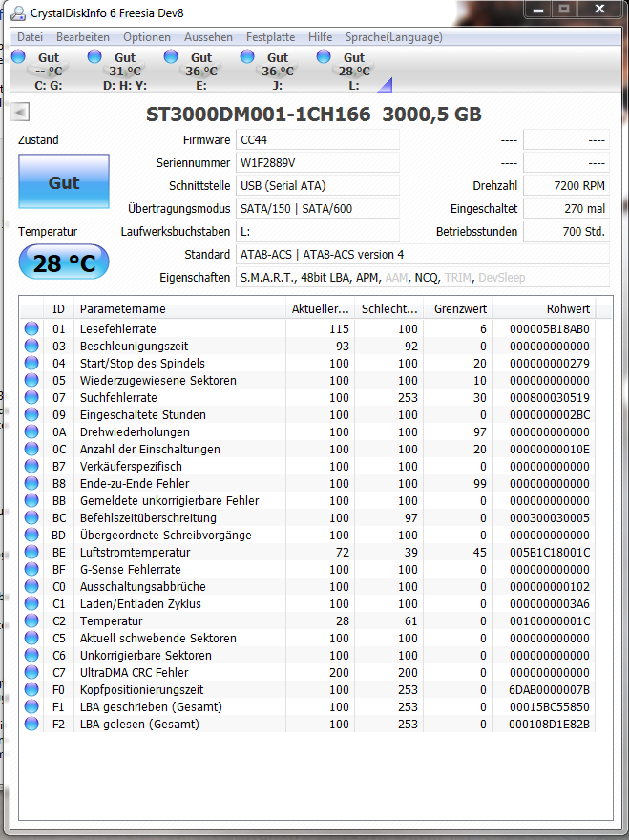Open the Bearbeiten menu
Image resolution: width=629 pixels, height=840 pixels.
[82, 37]
